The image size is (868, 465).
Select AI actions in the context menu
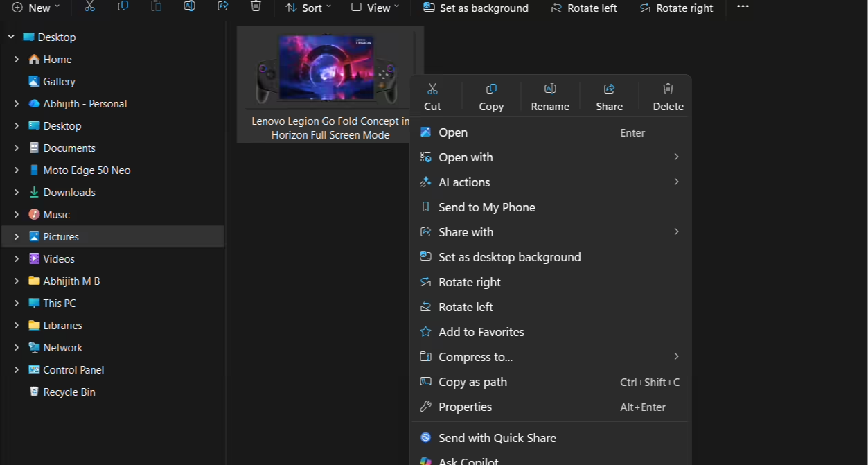tap(550, 182)
